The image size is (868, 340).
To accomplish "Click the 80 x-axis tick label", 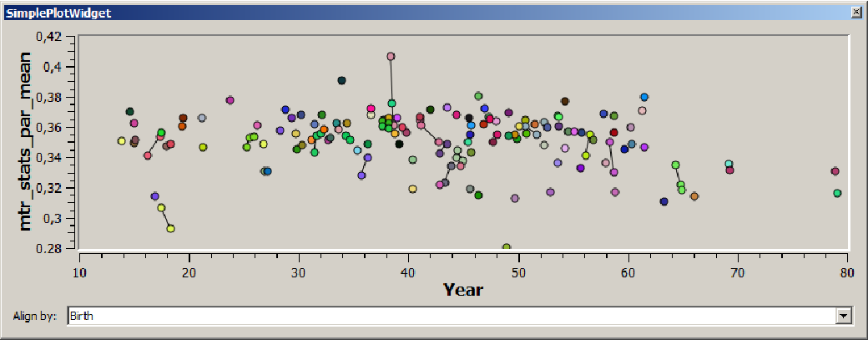I will point(847,273).
